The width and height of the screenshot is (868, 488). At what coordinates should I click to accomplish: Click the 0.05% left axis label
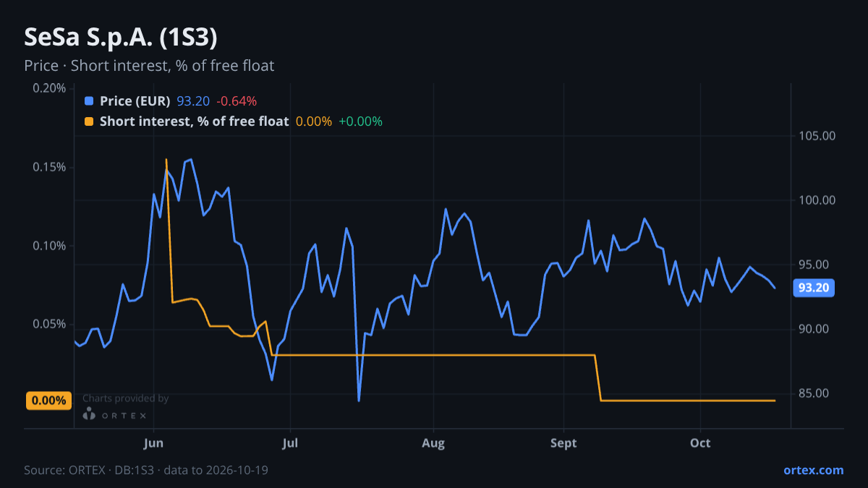coord(49,324)
